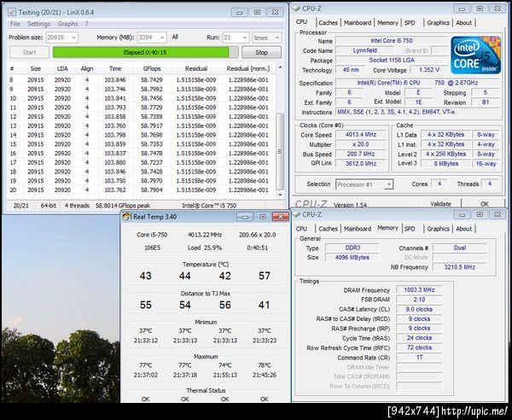The height and width of the screenshot is (420, 512).
Task: Click the DRAM Frequency 1003.3 MHz field
Action: point(419,289)
